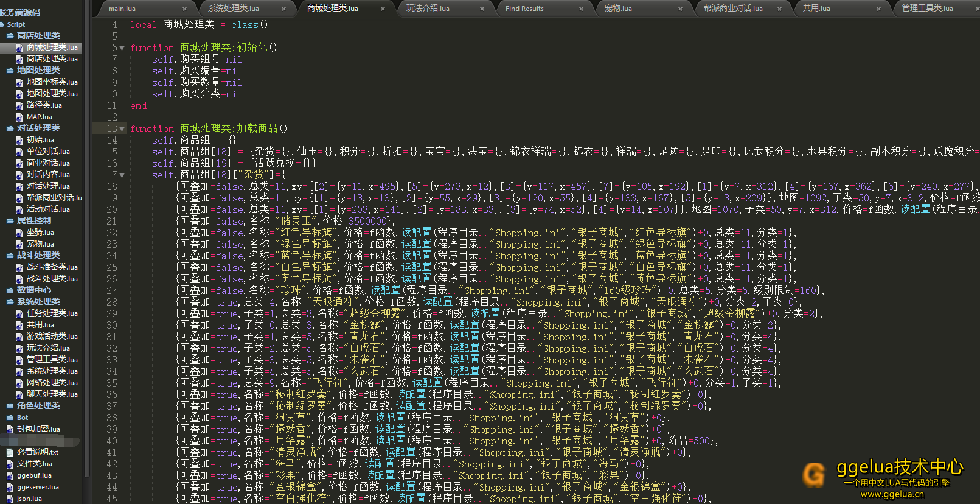Viewport: 980px width, 504px height.
Task: Close the 系统处理类.lua tab
Action: point(283,9)
